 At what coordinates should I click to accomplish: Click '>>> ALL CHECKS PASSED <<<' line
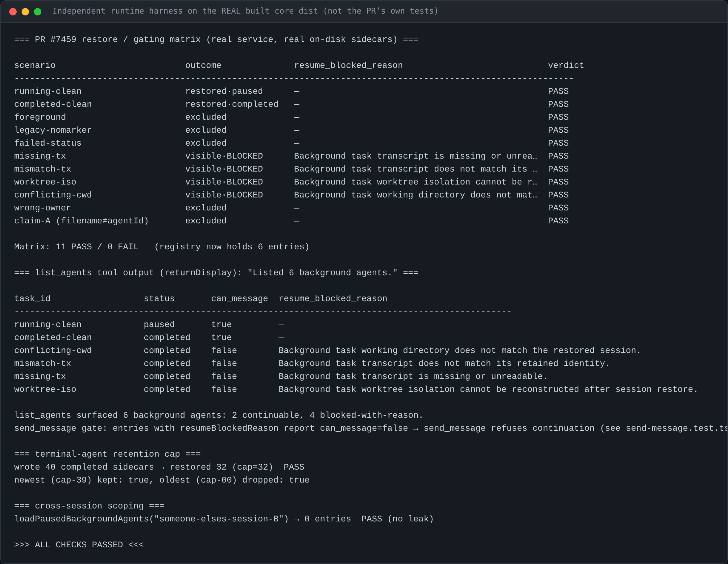(79, 545)
